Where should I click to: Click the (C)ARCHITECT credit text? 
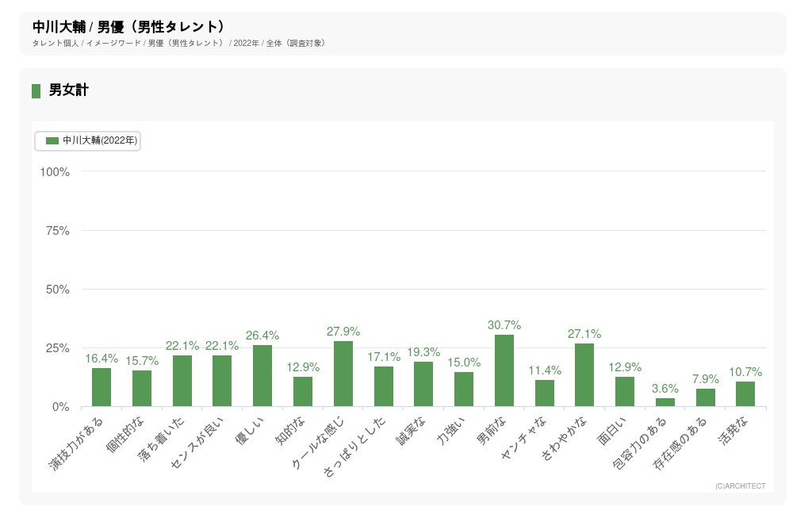[740, 486]
